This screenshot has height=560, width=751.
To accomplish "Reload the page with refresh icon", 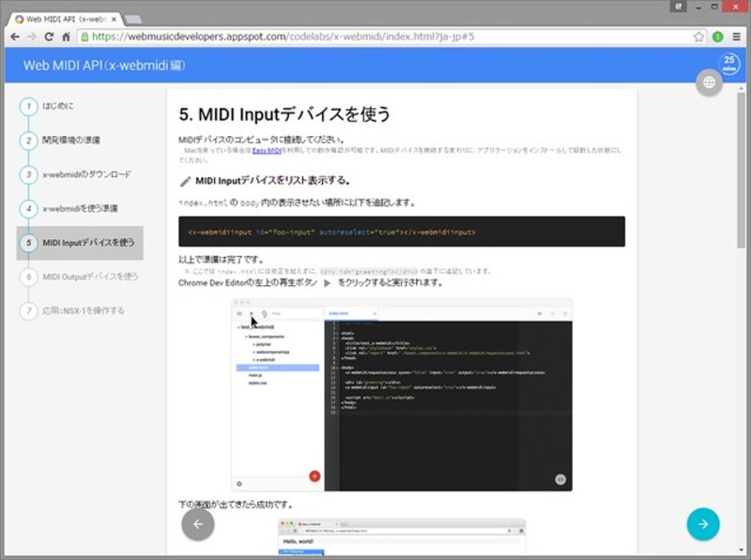I will (x=49, y=37).
